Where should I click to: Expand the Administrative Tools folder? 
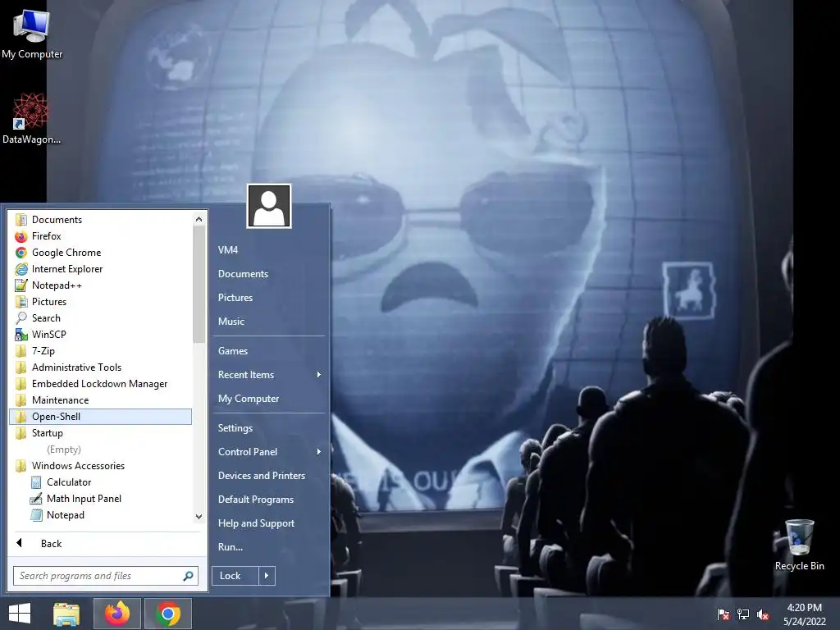[x=100, y=367]
